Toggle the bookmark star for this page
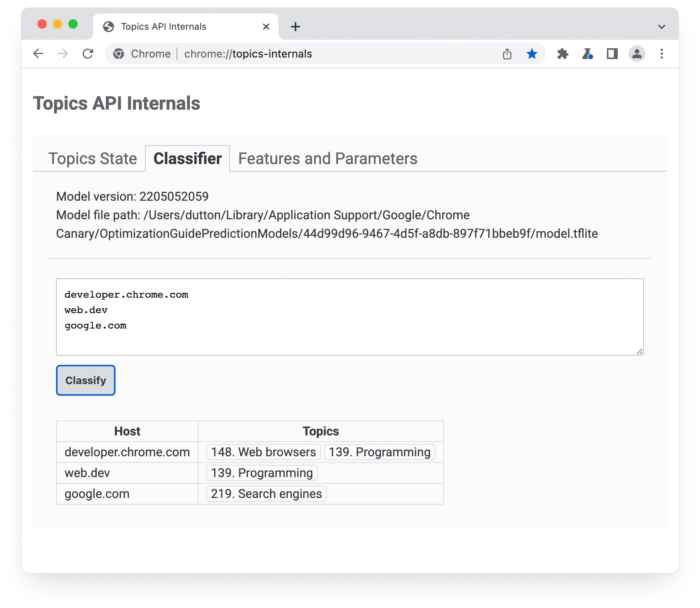 coord(532,54)
